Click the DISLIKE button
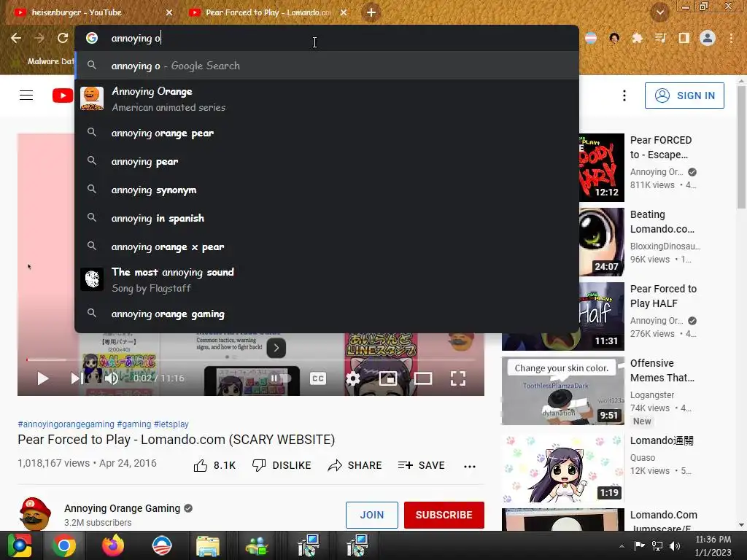The width and height of the screenshot is (747, 560). [282, 466]
